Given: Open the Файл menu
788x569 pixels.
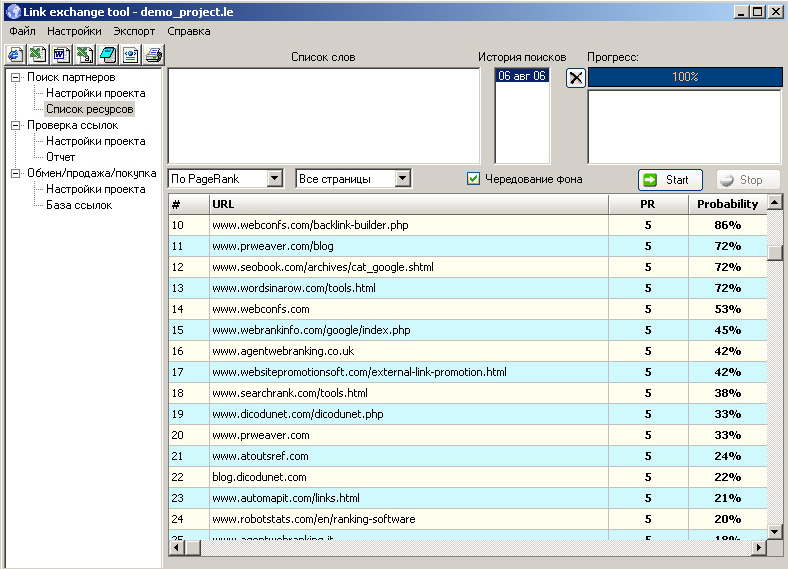Looking at the screenshot, I should (x=22, y=31).
